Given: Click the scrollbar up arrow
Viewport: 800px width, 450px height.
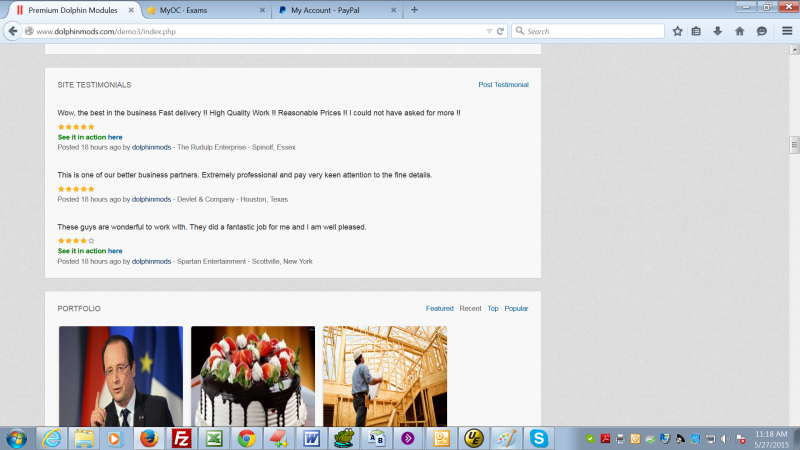Looking at the screenshot, I should 794,49.
